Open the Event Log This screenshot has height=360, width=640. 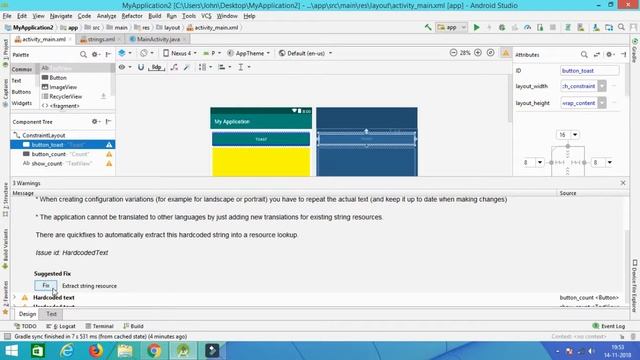(x=609, y=326)
